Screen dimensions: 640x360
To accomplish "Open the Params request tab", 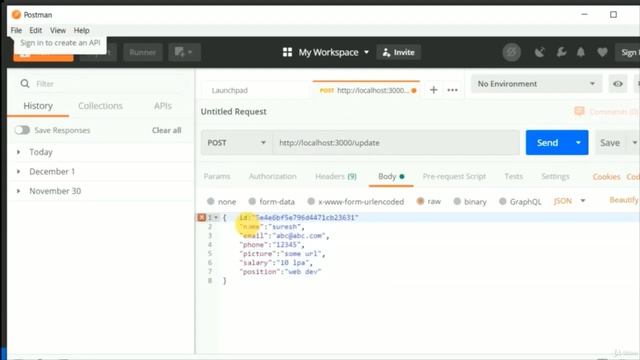I will pos(217,176).
